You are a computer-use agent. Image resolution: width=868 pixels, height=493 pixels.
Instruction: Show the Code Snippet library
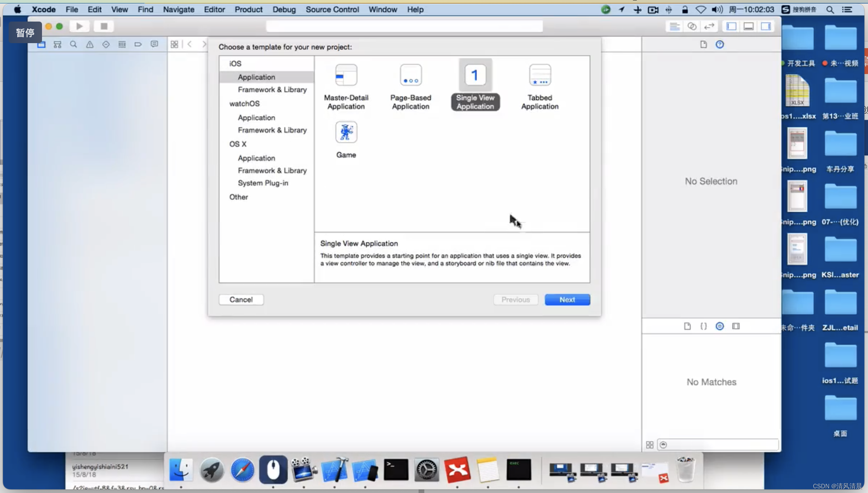point(704,326)
